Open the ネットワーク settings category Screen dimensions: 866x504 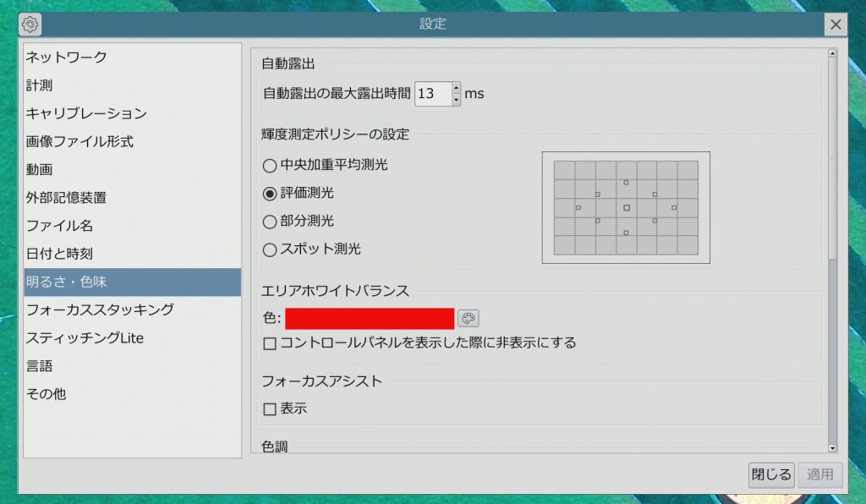[66, 58]
